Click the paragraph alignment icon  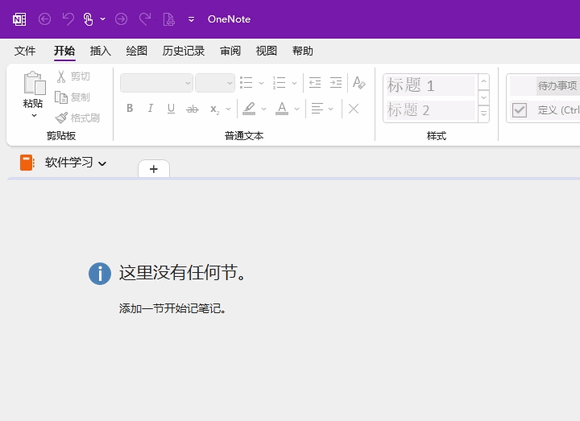coord(317,108)
